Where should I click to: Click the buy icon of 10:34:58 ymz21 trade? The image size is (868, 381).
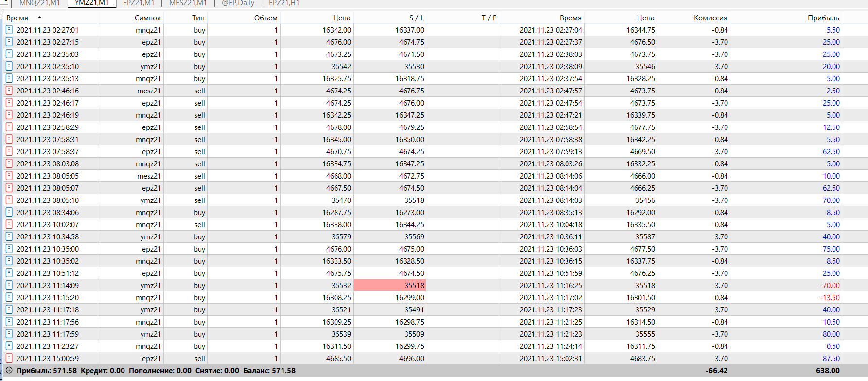pyautogui.click(x=9, y=236)
